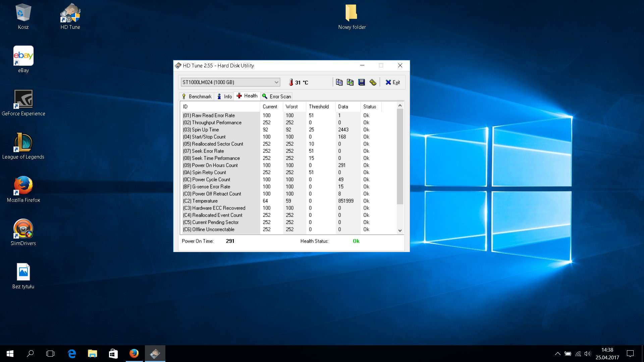Select the Current Pending Sector row
Viewport: 644px width, 362px height.
(x=288, y=222)
